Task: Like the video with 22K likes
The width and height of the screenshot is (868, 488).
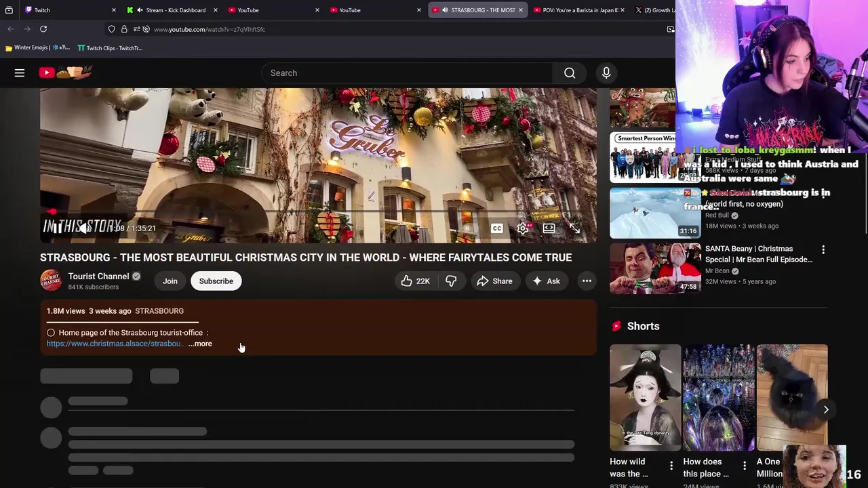Action: click(415, 281)
